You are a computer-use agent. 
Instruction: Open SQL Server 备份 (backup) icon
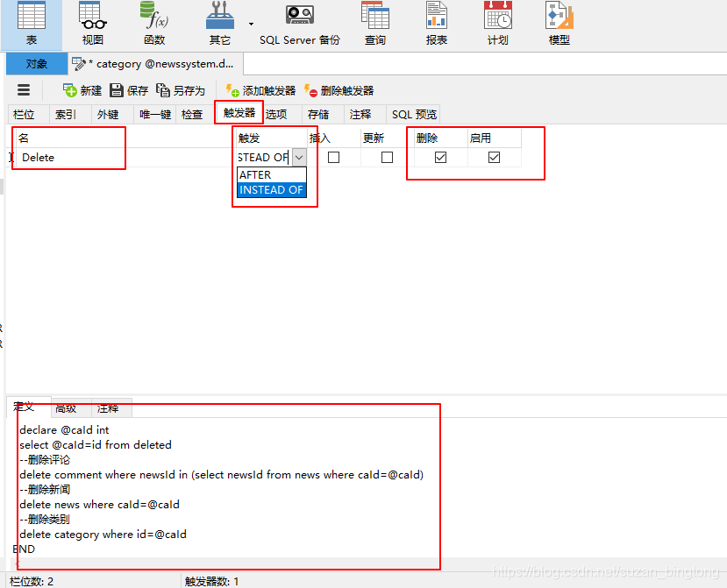click(300, 24)
